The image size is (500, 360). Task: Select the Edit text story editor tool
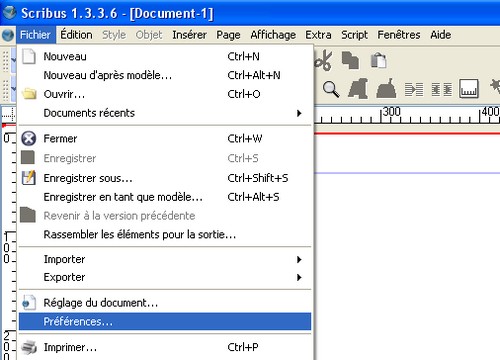tap(386, 89)
